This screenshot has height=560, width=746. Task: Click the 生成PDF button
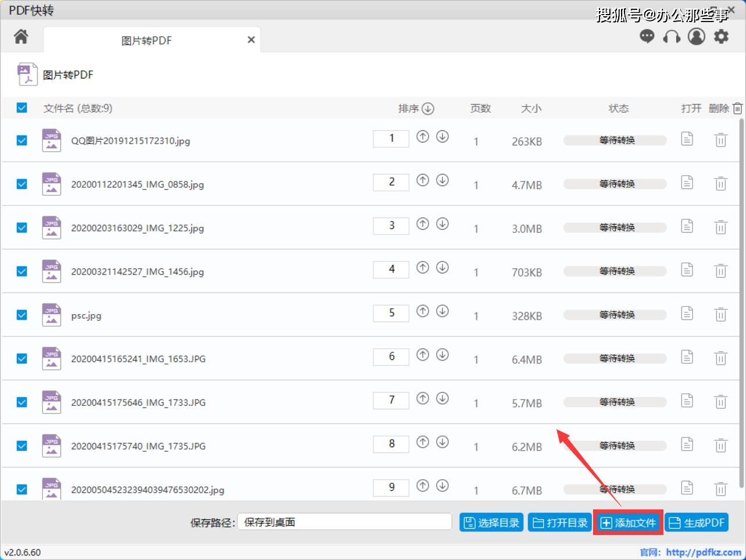coord(697,523)
